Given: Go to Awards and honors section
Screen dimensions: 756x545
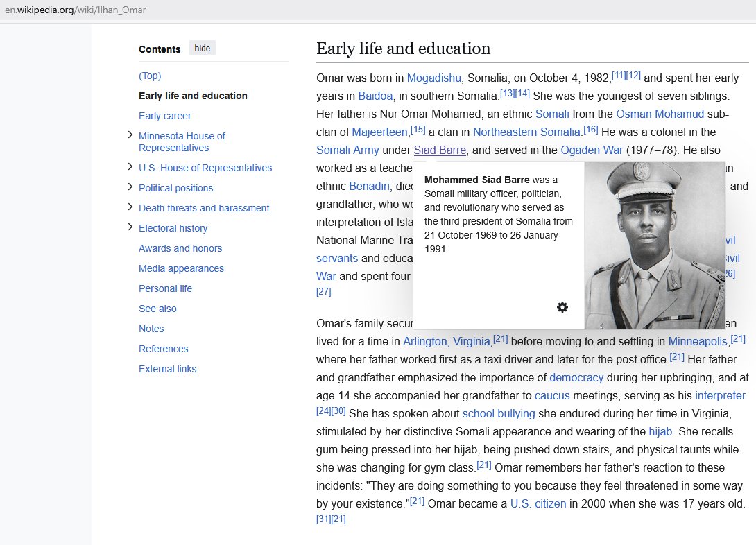Looking at the screenshot, I should tap(180, 248).
